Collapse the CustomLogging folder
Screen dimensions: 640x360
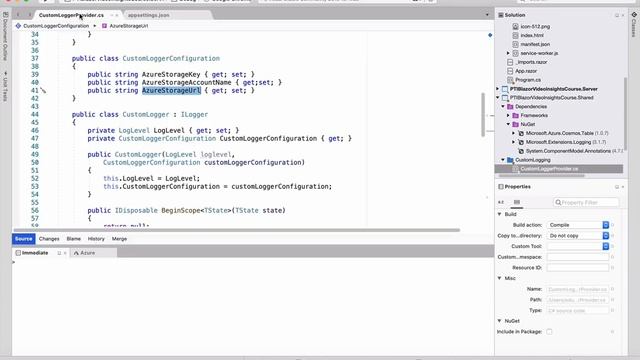point(503,160)
